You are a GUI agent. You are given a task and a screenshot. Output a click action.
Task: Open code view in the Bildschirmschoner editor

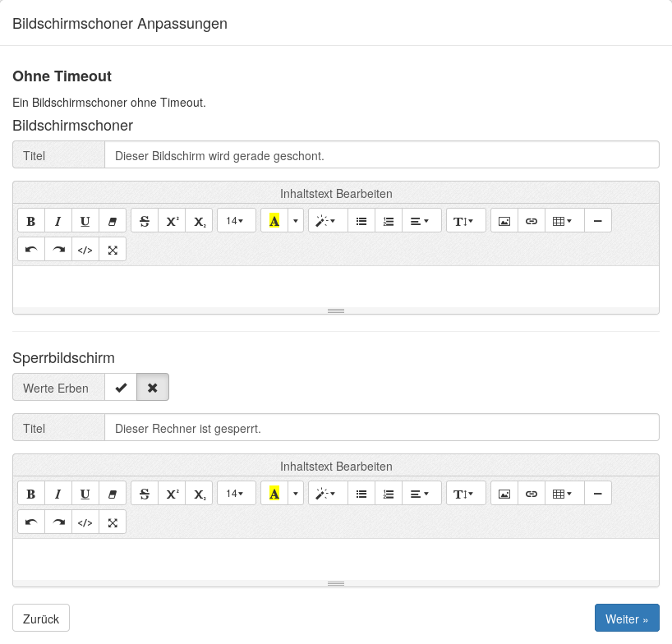coord(85,250)
